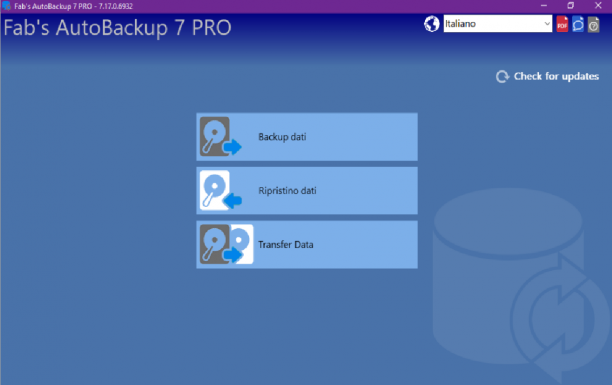
Task: Close the Fab's AutoBackup 7 PRO window
Action: 598,6
